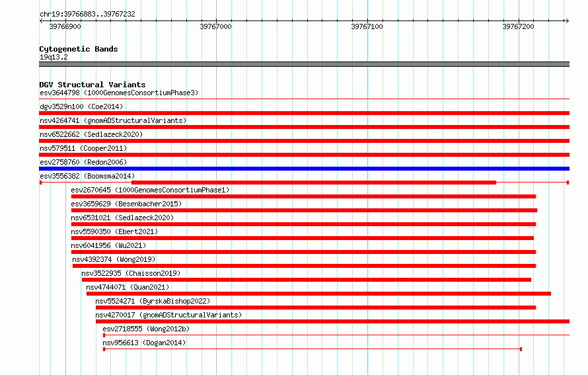588x375 pixels.
Task: Click the thin red line under esv2718555
Action: [x=336, y=335]
